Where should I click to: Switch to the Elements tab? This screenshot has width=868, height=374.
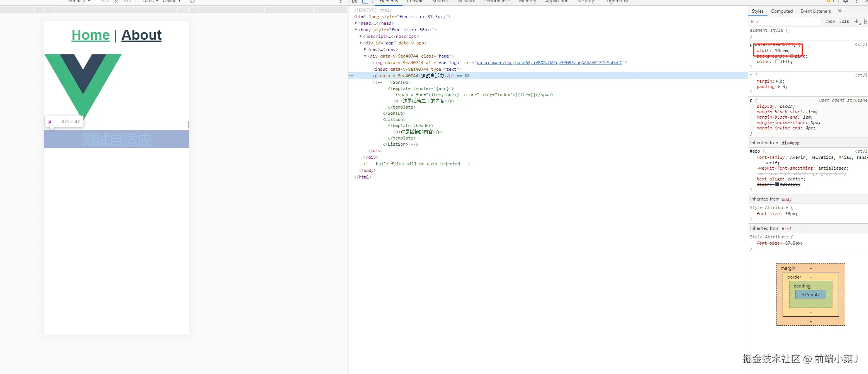pos(388,2)
